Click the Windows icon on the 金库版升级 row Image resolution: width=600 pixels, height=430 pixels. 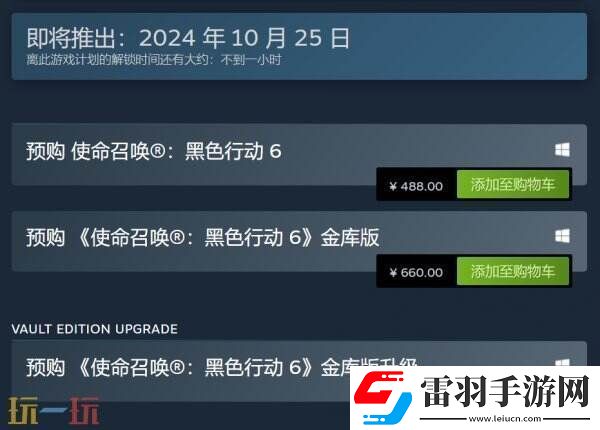pyautogui.click(x=562, y=362)
